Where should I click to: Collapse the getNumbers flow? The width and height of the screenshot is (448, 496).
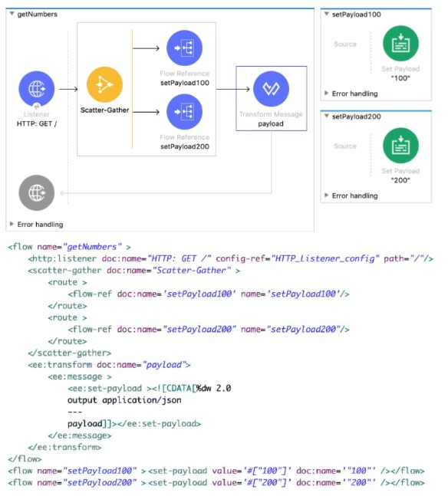[x=12, y=14]
